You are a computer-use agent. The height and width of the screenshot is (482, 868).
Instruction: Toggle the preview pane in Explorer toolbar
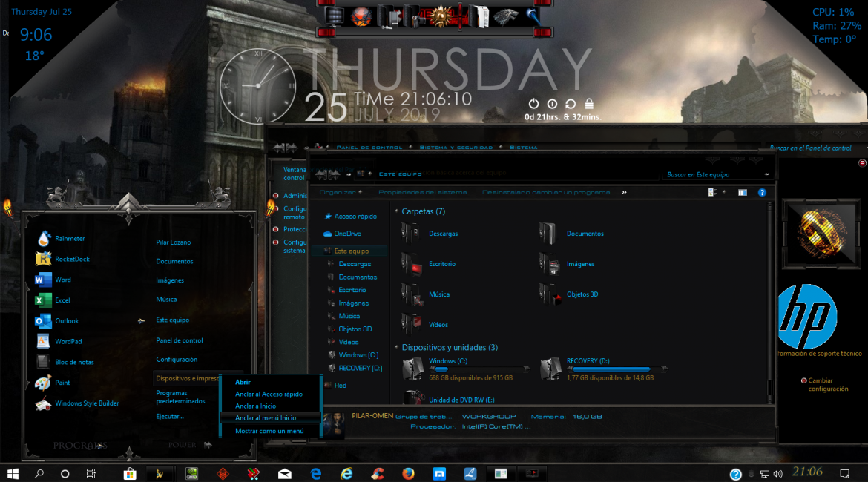coord(743,193)
